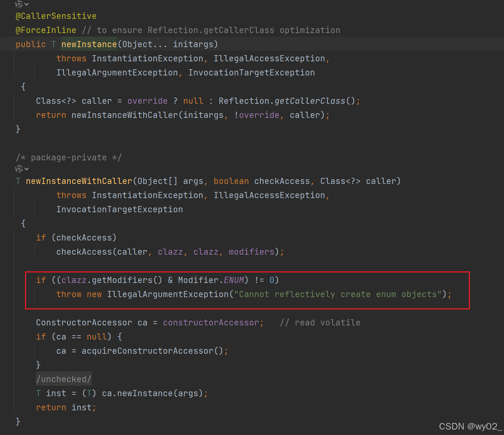The width and height of the screenshot is (504, 435).
Task: Click newInstanceWithCaller in the return statement
Action: pyautogui.click(x=125, y=115)
